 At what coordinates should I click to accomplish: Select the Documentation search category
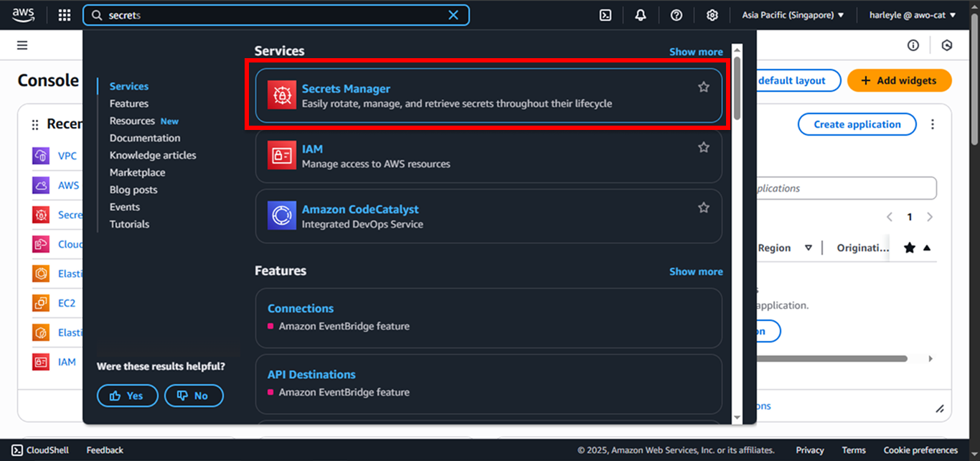point(145,138)
